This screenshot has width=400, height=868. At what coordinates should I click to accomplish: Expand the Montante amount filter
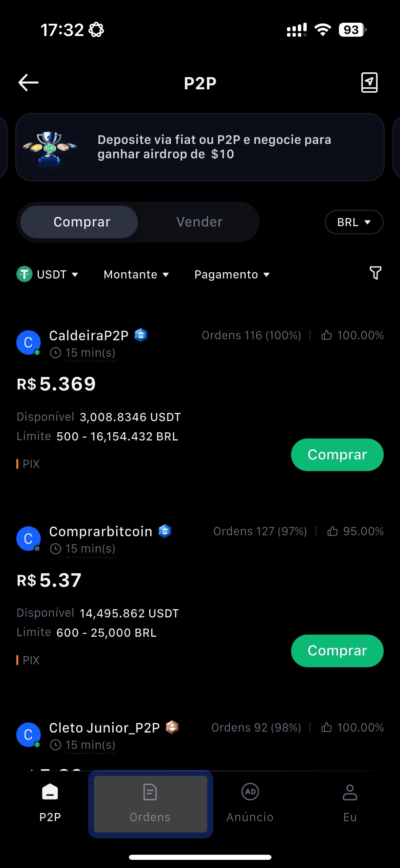pos(136,274)
